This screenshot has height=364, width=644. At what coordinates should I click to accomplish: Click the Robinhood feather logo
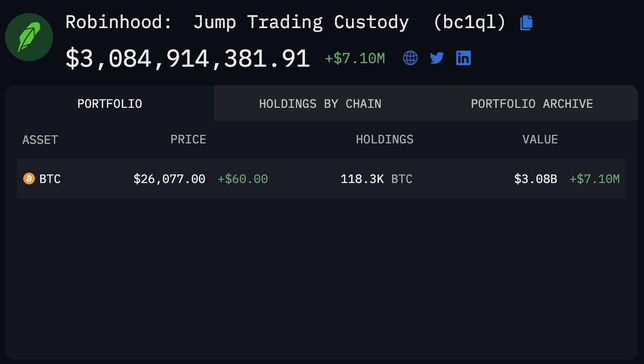(29, 37)
